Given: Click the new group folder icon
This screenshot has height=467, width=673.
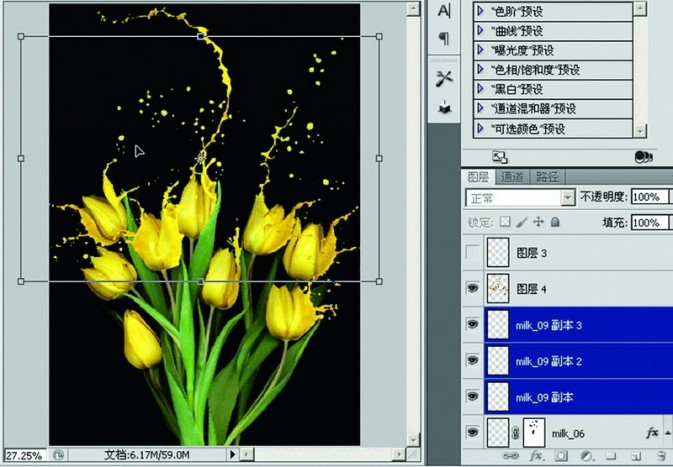Looking at the screenshot, I should (x=611, y=456).
